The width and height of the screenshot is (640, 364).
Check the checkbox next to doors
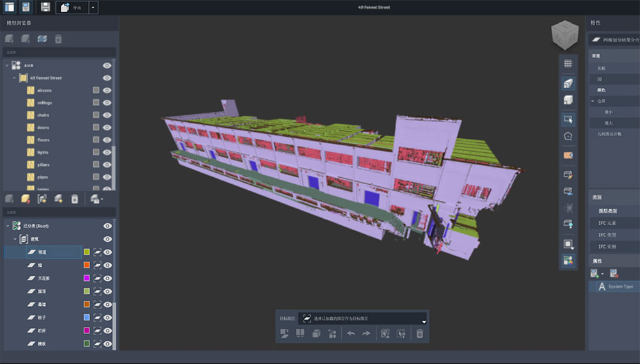pyautogui.click(x=96, y=128)
